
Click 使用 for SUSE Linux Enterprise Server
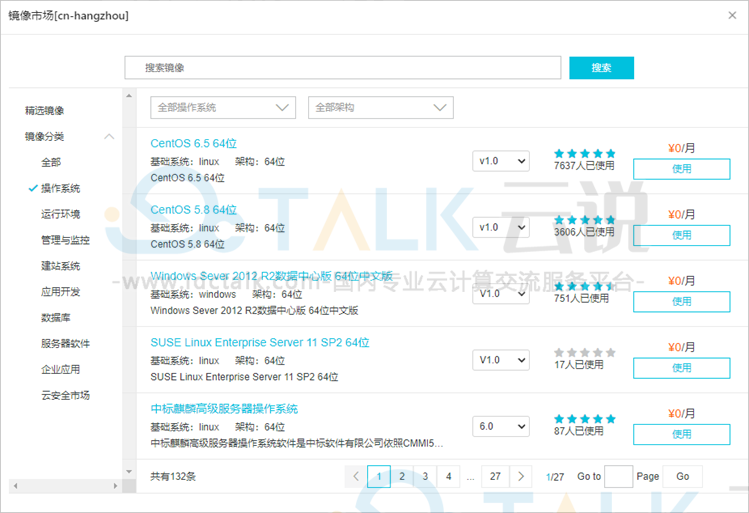[682, 368]
